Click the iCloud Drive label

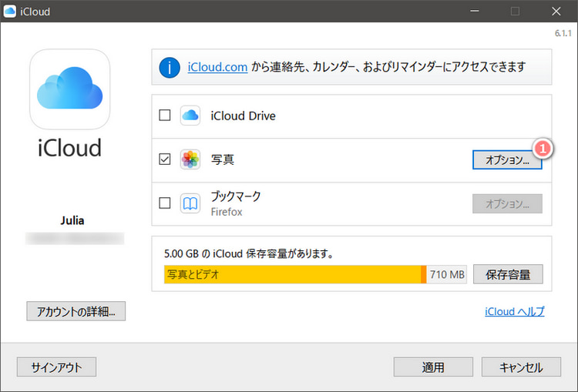click(243, 116)
